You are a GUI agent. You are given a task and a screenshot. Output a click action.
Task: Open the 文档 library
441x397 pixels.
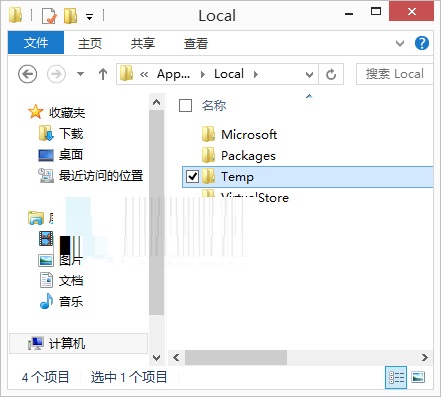pos(71,281)
